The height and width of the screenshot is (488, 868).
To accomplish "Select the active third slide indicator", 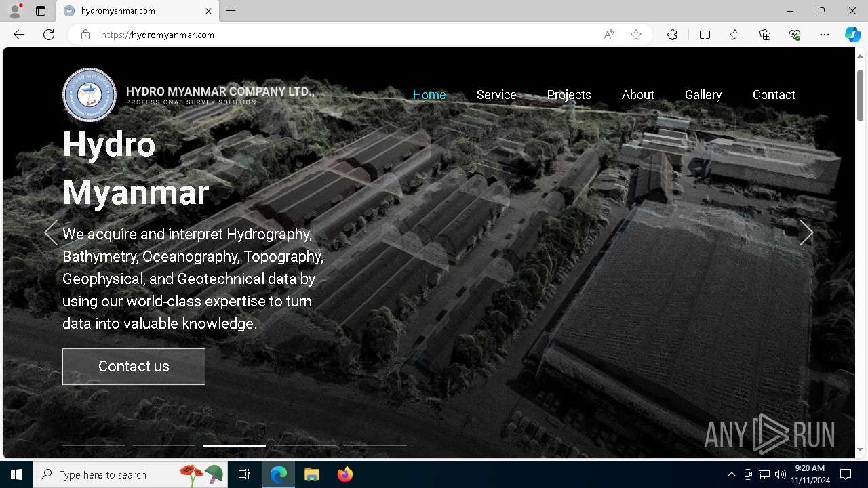I will [x=235, y=445].
